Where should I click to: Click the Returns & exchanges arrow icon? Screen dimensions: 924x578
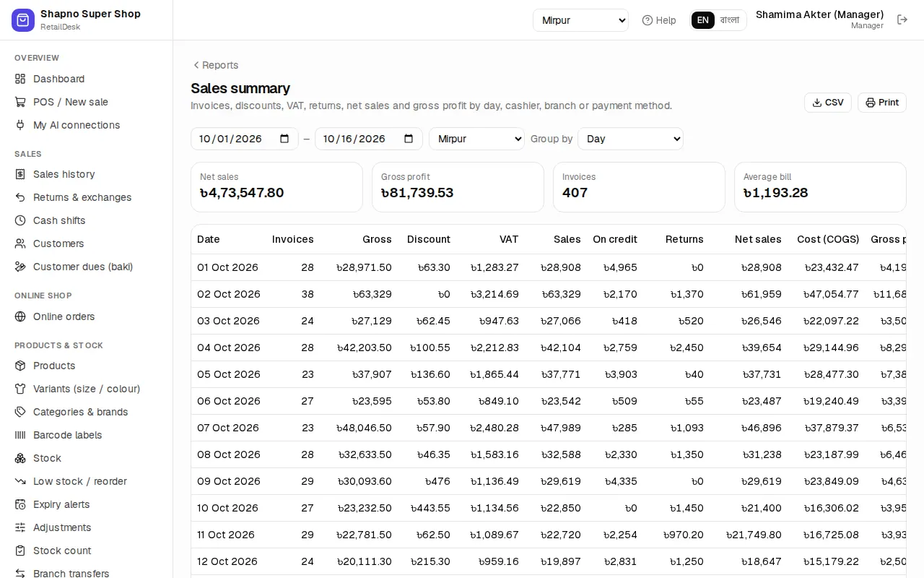[x=20, y=197]
